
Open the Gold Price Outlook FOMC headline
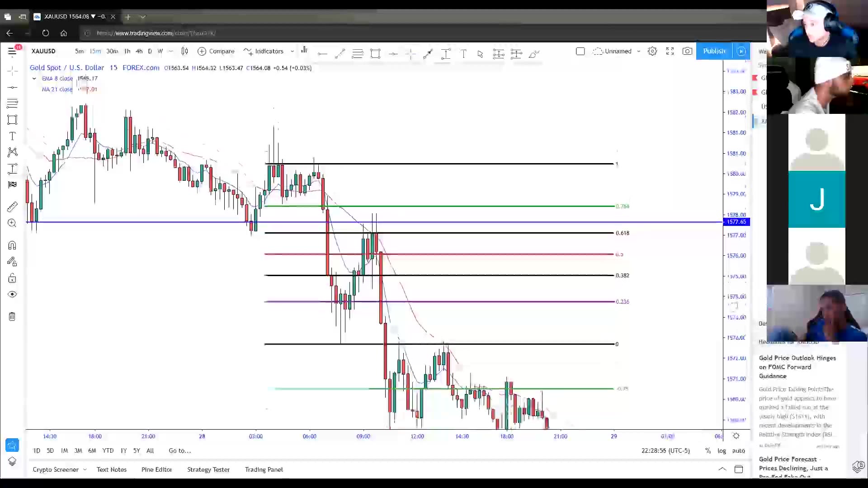[798, 367]
